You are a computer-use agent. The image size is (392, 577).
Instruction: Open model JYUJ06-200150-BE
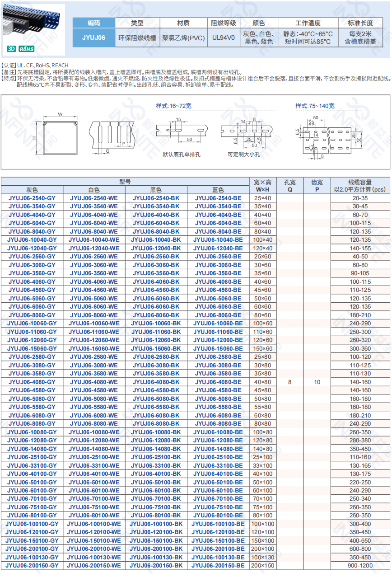[x=218, y=566]
